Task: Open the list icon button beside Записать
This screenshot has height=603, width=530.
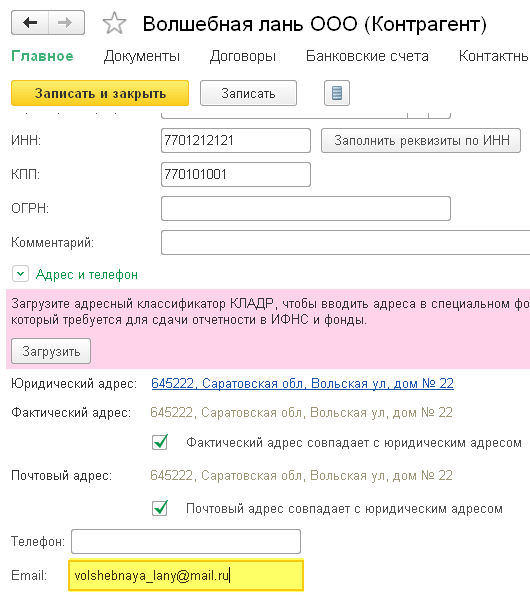Action: [337, 93]
